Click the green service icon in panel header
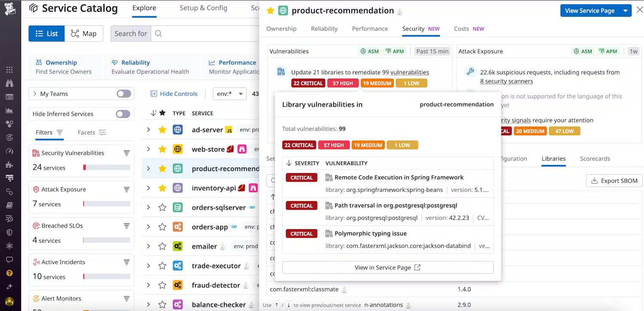 point(283,11)
